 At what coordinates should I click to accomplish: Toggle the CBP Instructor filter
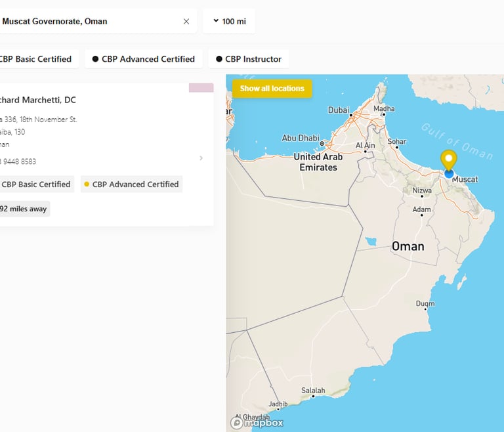[x=249, y=59]
